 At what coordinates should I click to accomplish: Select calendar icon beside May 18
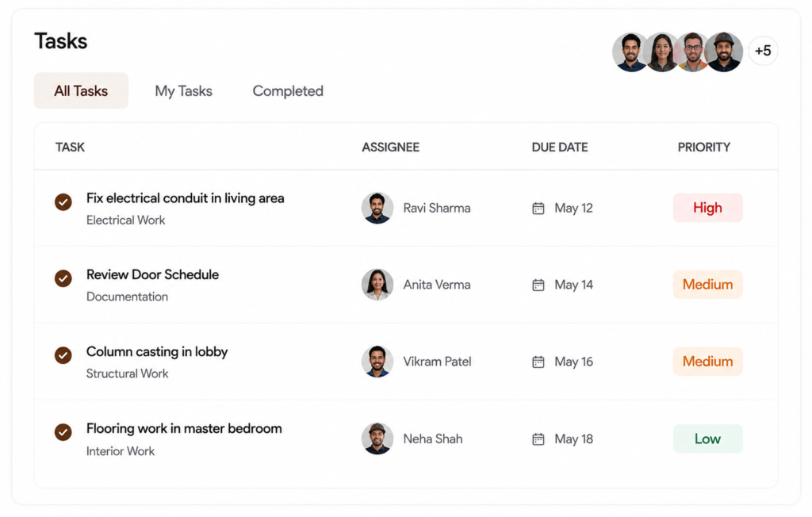538,438
